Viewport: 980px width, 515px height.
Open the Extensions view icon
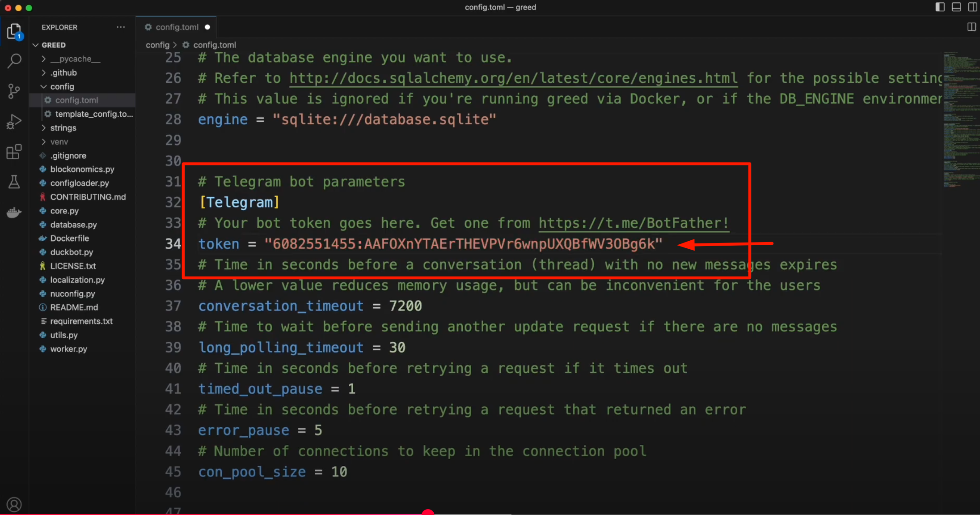[14, 152]
